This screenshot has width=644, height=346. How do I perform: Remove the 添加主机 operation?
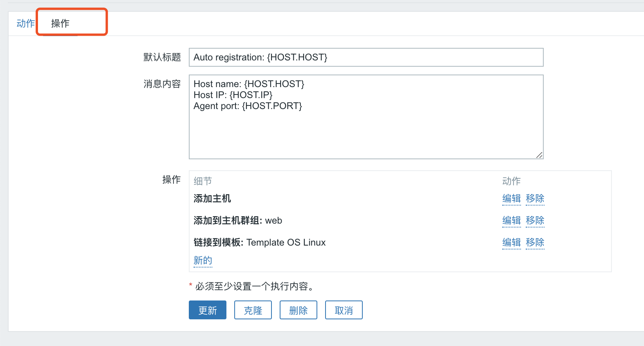pyautogui.click(x=535, y=198)
